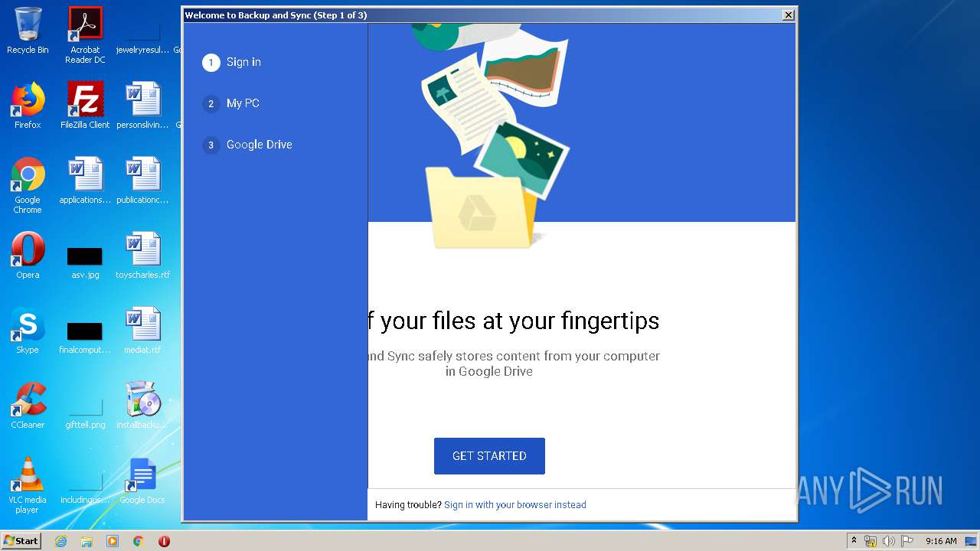The image size is (980, 551).
Task: Launch VLC media player shortcut
Action: (x=28, y=485)
